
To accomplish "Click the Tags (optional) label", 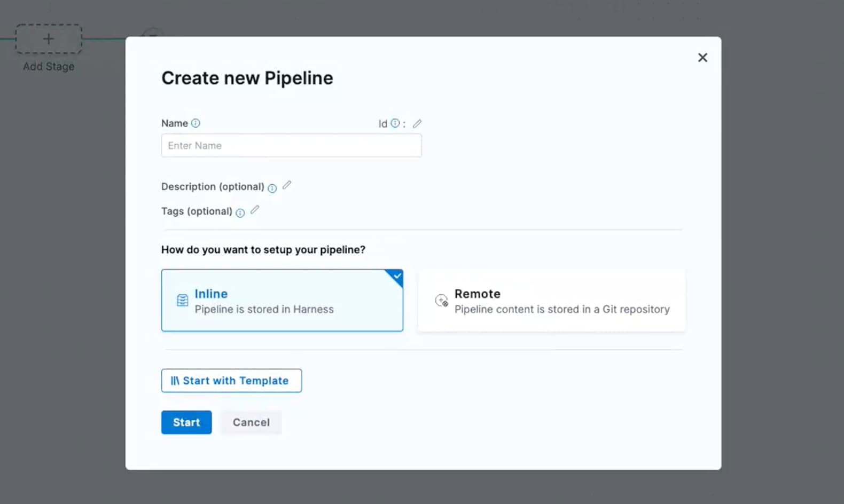I will 197,211.
